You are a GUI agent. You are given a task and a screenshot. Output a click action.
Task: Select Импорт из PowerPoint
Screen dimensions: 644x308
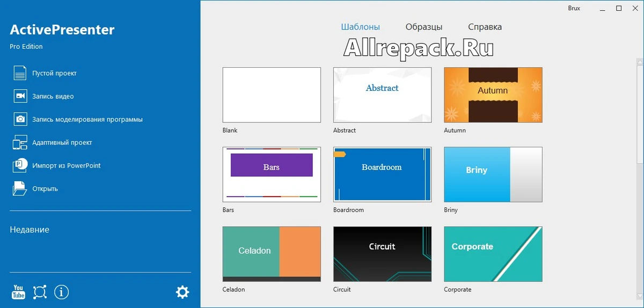[x=67, y=166]
